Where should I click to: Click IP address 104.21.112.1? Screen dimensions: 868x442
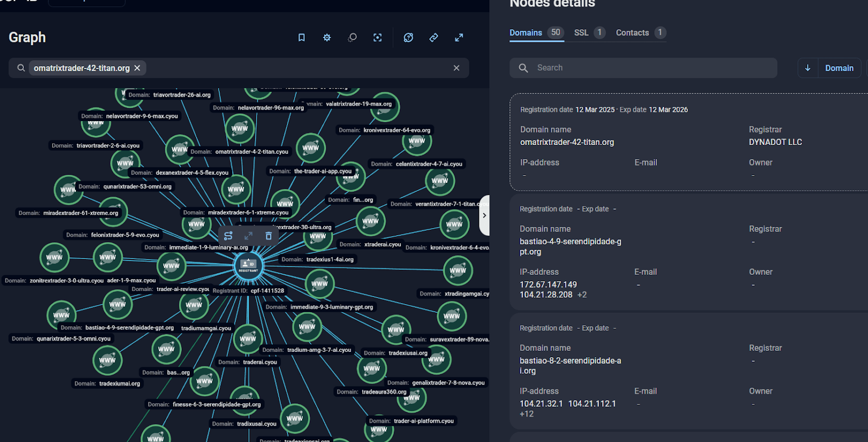[592, 403]
